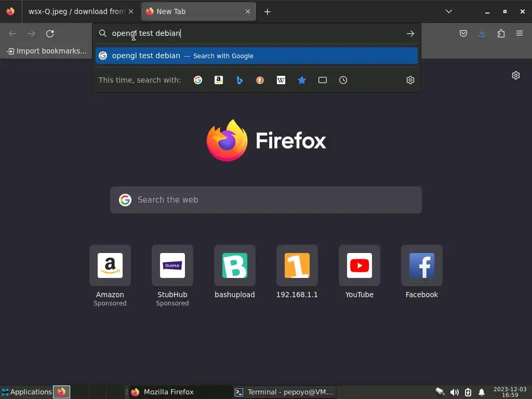Open the volume control tray icon
Viewport: 532px width, 399px height.
coord(454,392)
